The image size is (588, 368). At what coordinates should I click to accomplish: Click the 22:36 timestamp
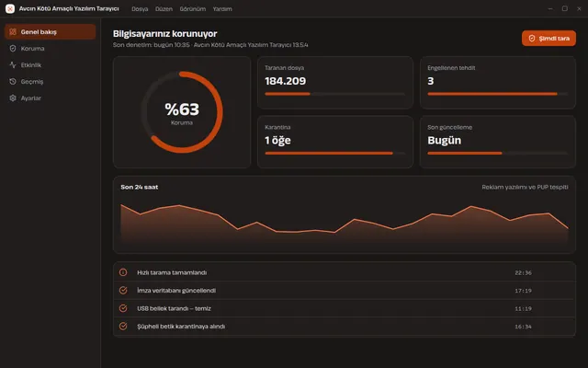523,272
